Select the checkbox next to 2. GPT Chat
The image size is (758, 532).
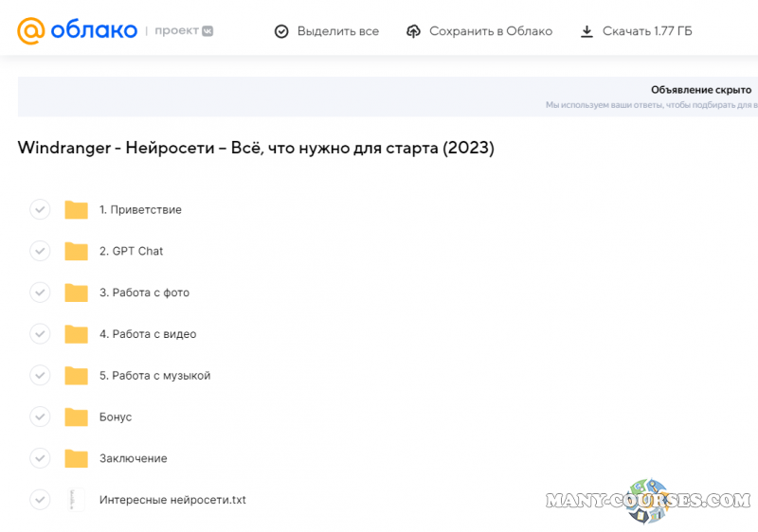click(40, 251)
